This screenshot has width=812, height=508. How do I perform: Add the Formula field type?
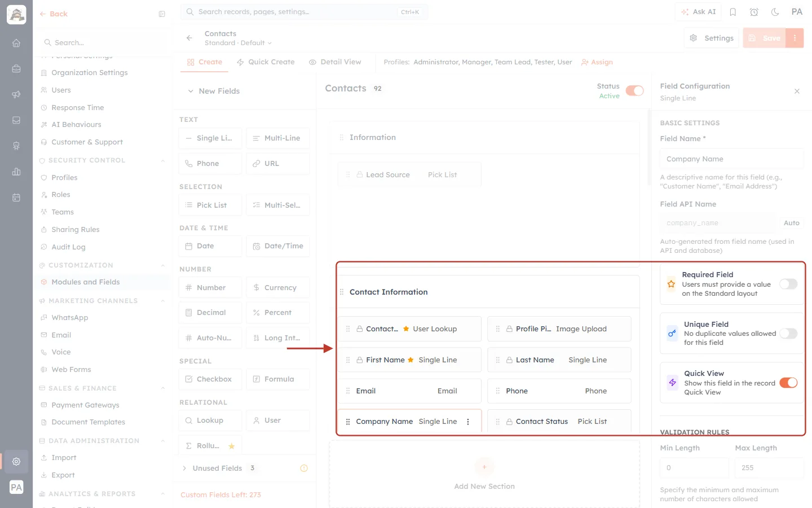pyautogui.click(x=277, y=379)
